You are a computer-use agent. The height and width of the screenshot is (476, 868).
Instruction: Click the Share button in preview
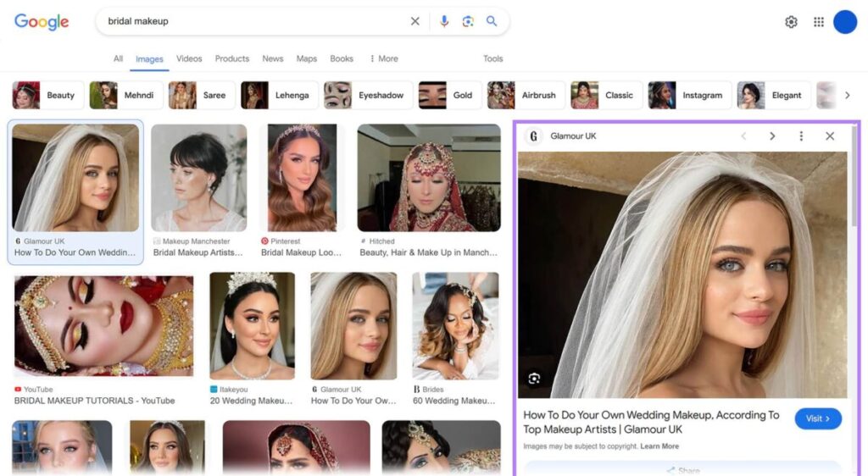[x=682, y=470]
